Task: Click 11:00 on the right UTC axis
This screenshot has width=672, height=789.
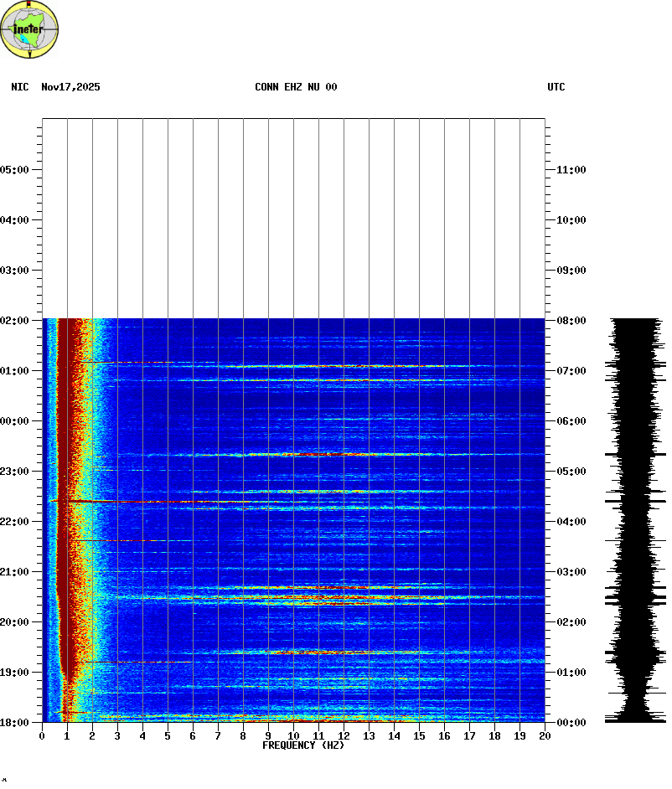Action: tap(571, 170)
